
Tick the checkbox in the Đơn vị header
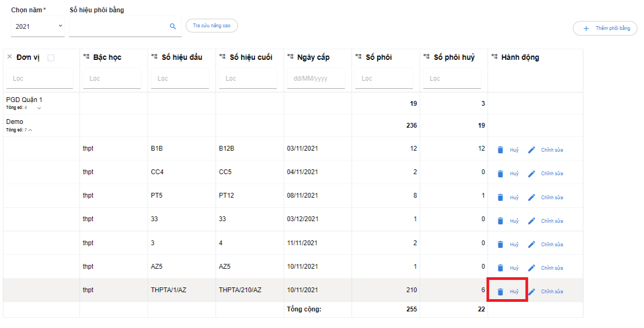coord(51,58)
